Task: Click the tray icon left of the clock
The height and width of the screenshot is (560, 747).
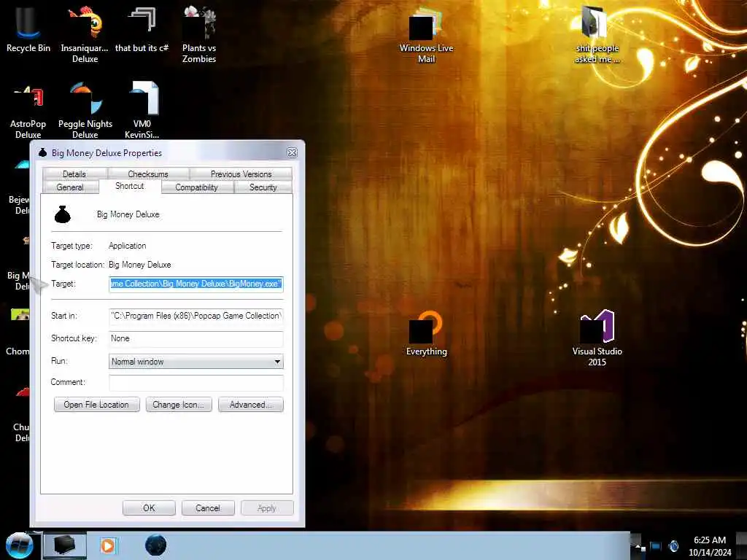Action: pyautogui.click(x=673, y=545)
